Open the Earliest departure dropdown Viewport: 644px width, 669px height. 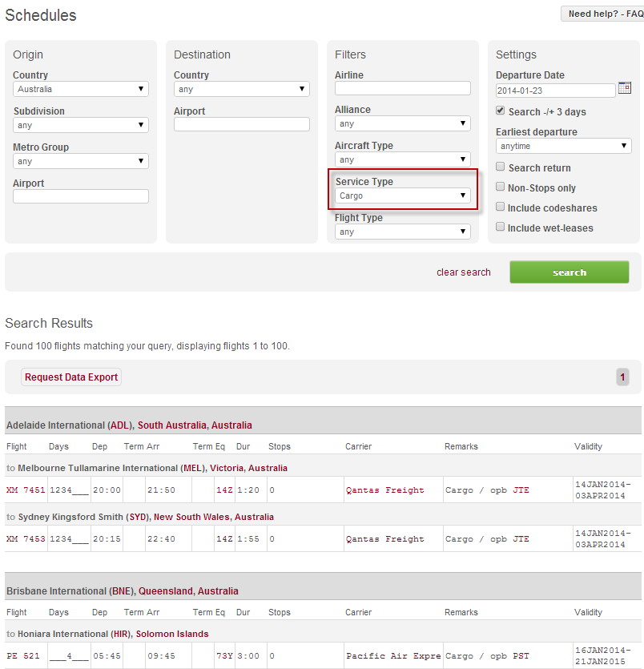(563, 147)
